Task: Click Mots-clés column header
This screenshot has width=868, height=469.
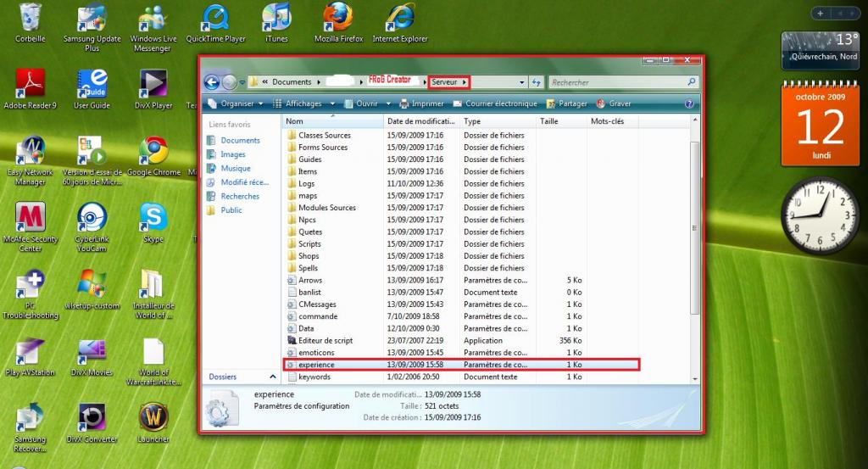Action: pyautogui.click(x=612, y=121)
